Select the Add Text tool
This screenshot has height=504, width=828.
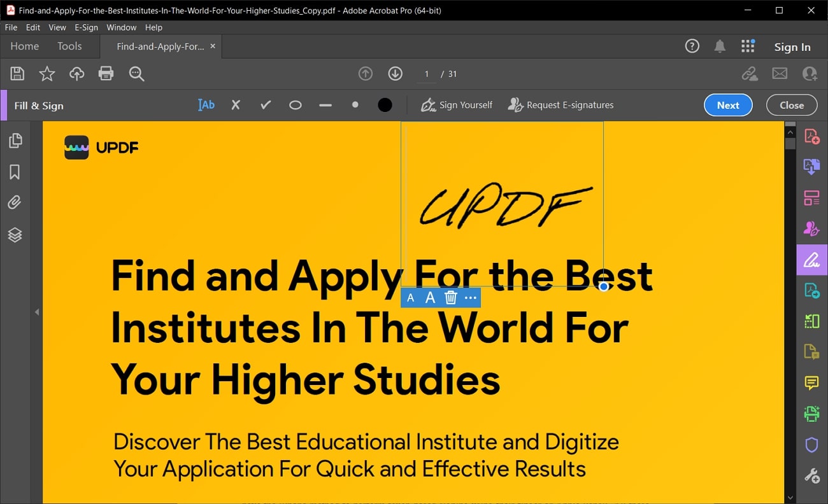[206, 105]
